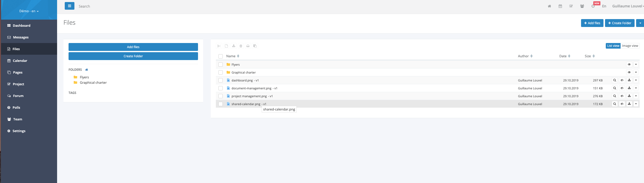This screenshot has height=183, width=644.
Task: Tick the select-all checkbox in header row
Action: [x=221, y=56]
